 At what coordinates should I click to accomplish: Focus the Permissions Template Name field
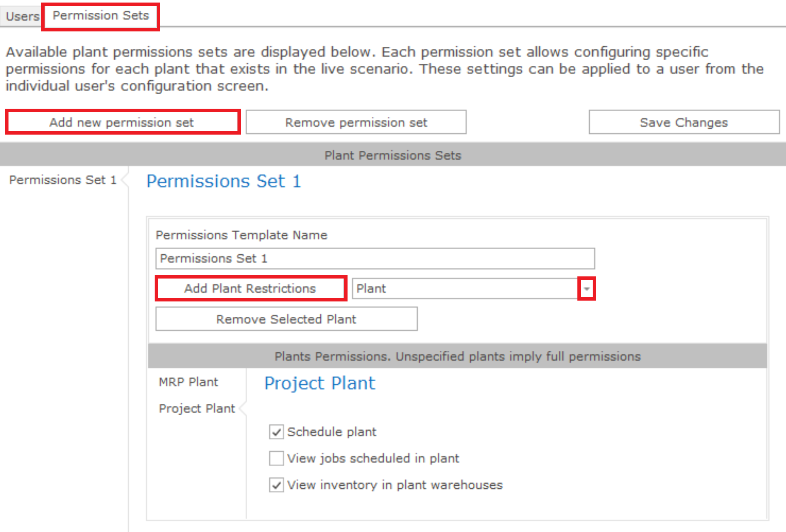click(x=375, y=259)
